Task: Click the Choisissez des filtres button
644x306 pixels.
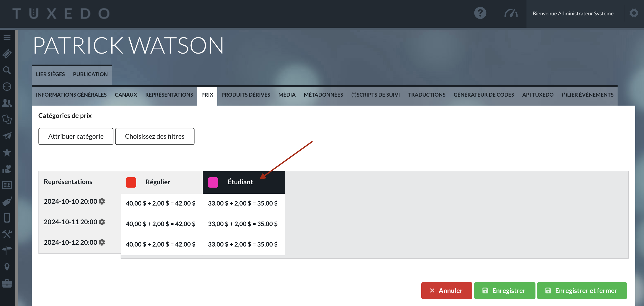Action: [x=155, y=136]
